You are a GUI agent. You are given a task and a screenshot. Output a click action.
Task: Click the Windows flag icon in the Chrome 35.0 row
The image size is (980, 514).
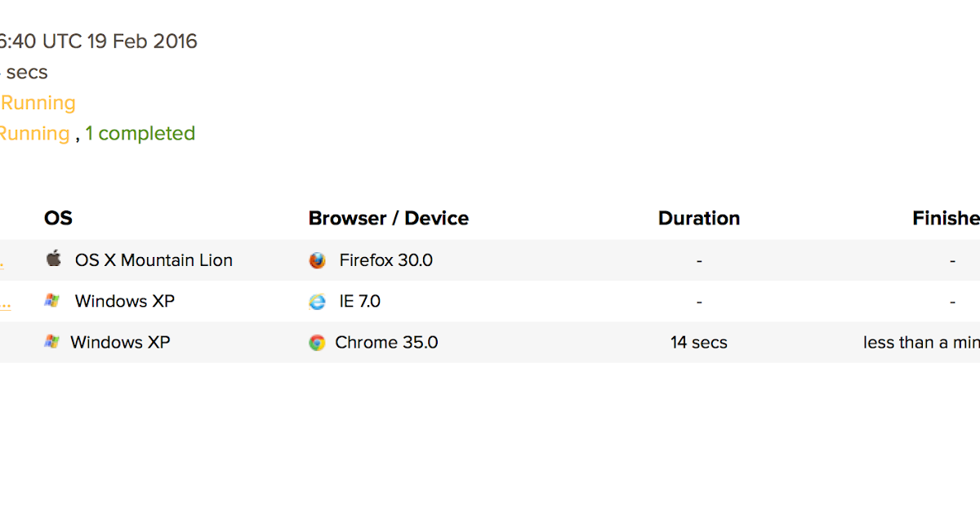51,341
